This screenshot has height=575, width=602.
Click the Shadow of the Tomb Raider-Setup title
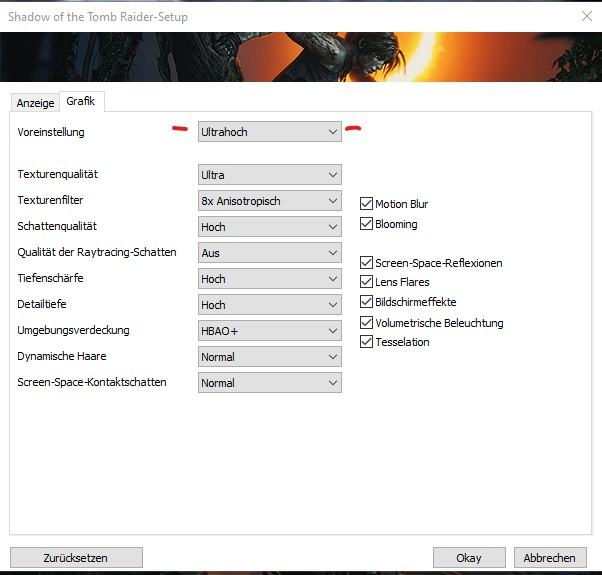[98, 17]
